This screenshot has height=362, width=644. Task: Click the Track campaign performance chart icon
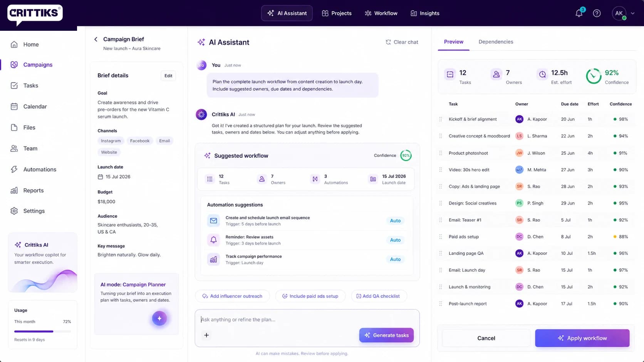tap(213, 259)
